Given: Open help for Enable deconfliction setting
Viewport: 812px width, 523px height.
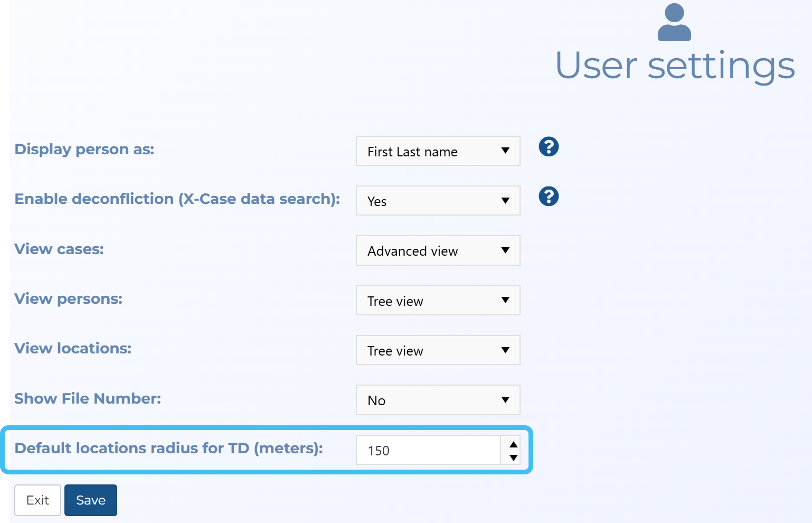Looking at the screenshot, I should [x=549, y=197].
